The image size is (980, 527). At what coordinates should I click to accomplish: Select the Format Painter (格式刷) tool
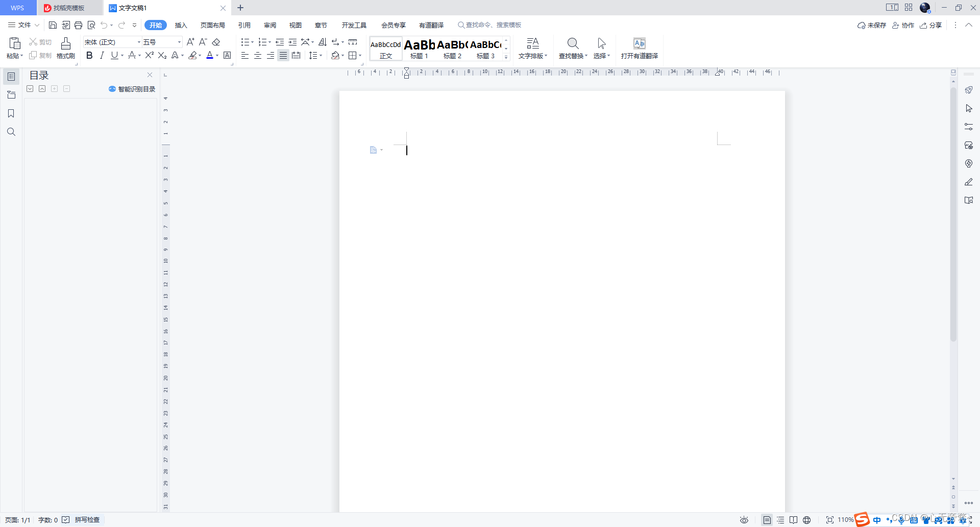click(66, 48)
